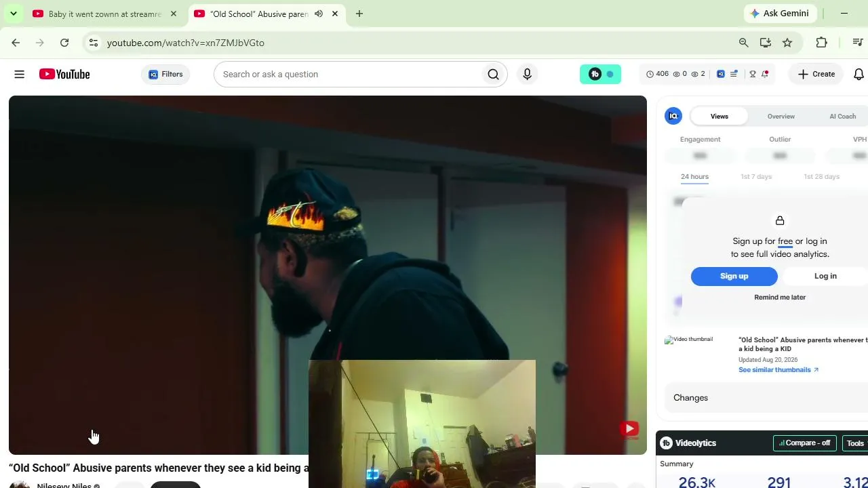Image resolution: width=868 pixels, height=488 pixels.
Task: Click the 291 summary value
Action: pos(779,482)
